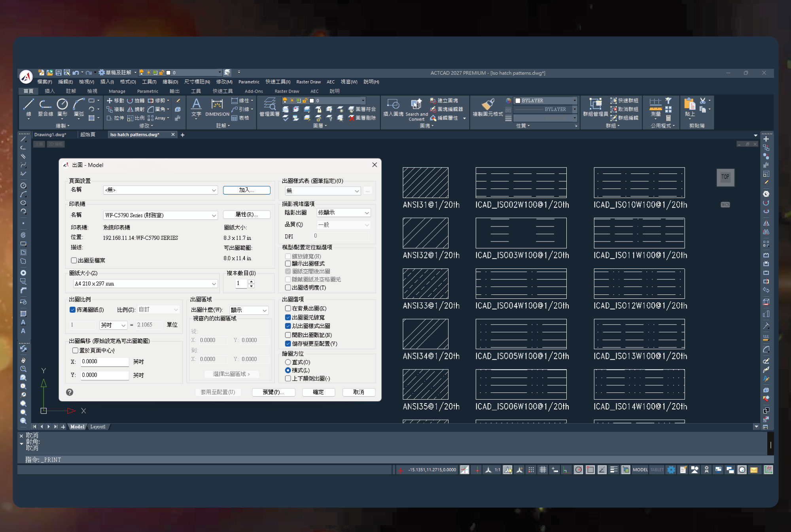
Task: Select the Mirror (鏡射) tool
Action: pos(136,109)
